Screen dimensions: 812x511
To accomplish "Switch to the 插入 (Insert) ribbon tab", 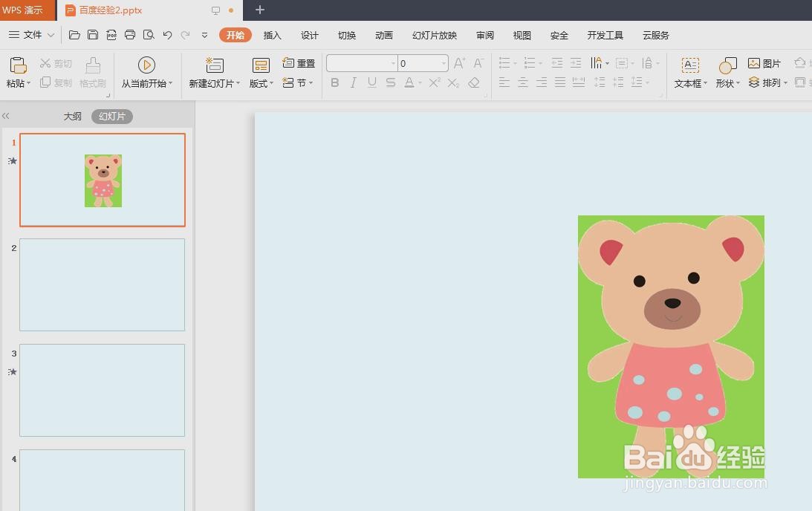I will click(272, 35).
